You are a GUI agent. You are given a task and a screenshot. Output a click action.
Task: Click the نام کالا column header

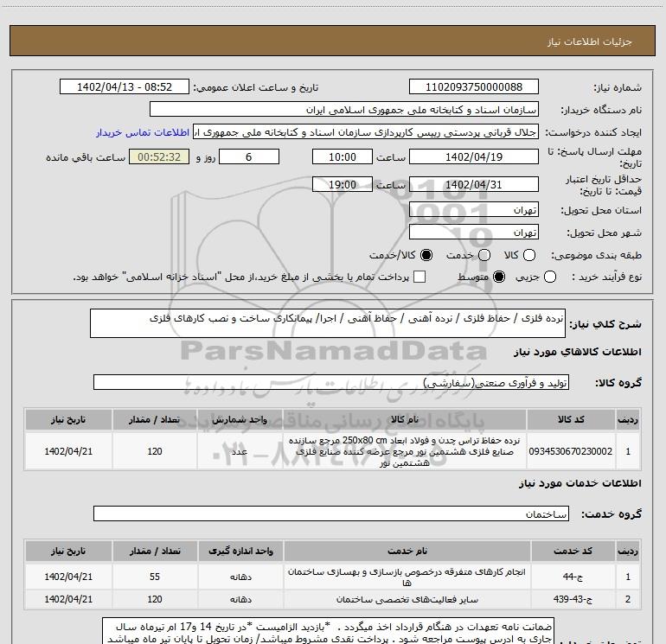pos(405,419)
